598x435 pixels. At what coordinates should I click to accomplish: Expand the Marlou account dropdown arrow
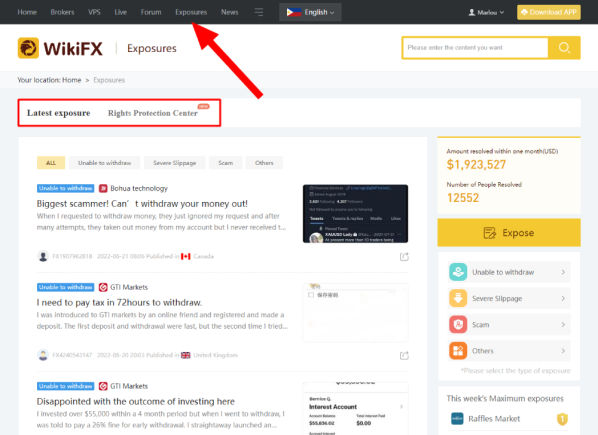[502, 12]
